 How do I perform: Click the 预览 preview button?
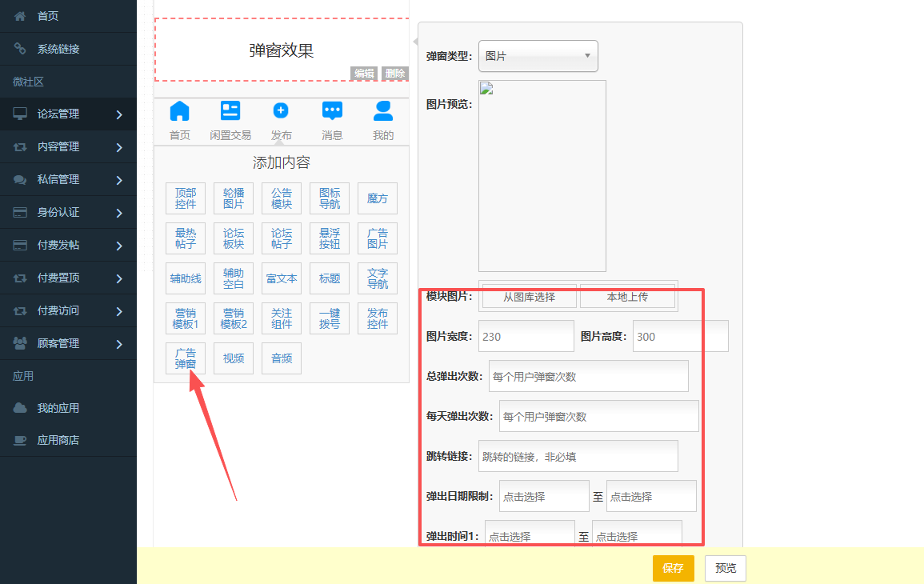click(725, 568)
